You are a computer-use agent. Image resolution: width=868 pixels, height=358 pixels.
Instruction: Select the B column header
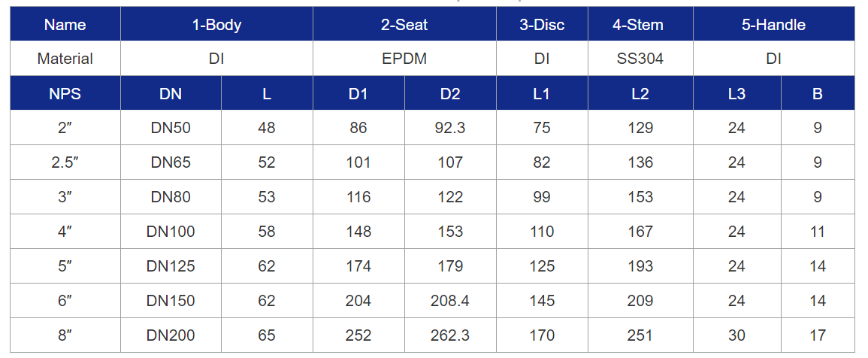tap(818, 94)
